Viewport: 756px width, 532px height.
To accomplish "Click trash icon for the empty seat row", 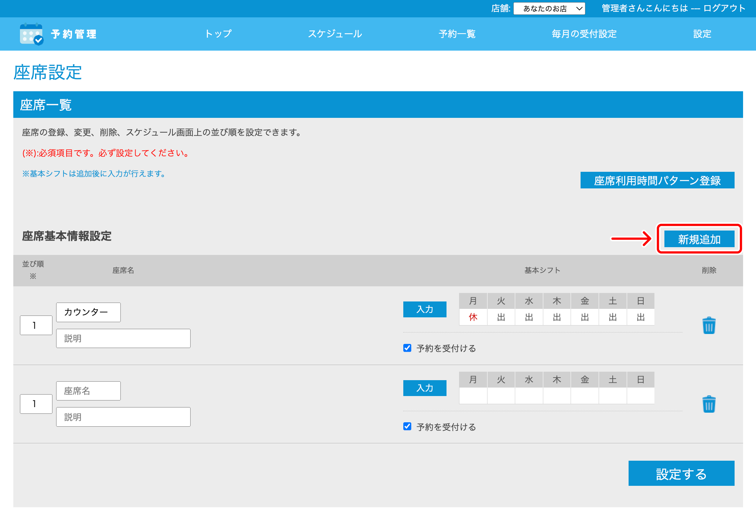I will (708, 404).
